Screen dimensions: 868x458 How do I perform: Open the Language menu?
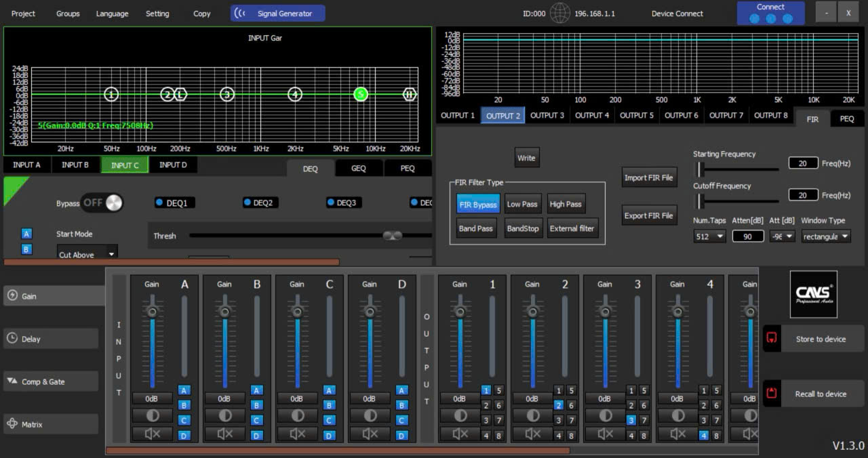112,14
